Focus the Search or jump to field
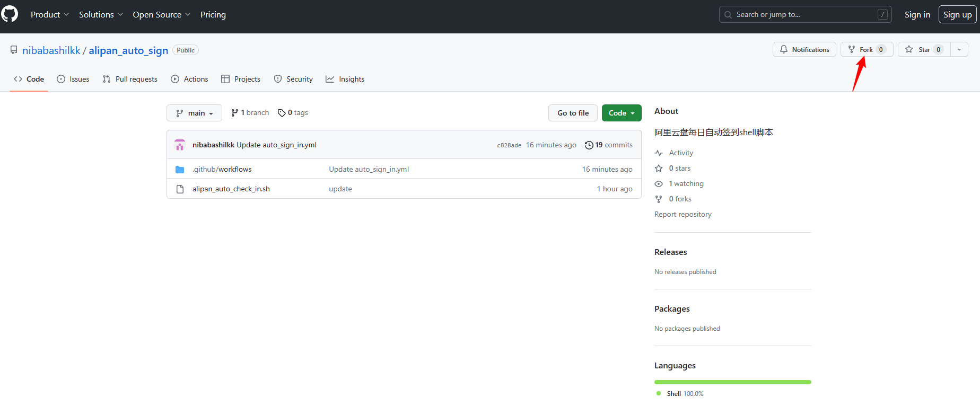This screenshot has width=980, height=415. (x=805, y=14)
